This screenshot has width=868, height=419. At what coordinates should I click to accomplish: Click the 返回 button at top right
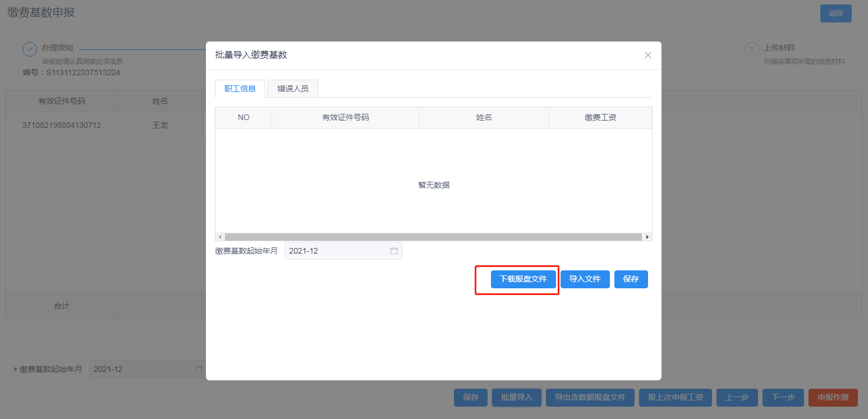point(835,13)
